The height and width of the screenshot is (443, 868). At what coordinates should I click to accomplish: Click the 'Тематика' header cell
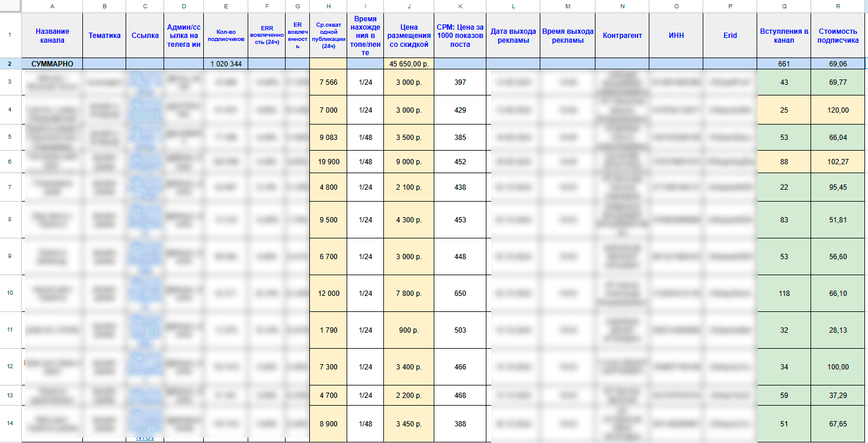point(104,36)
